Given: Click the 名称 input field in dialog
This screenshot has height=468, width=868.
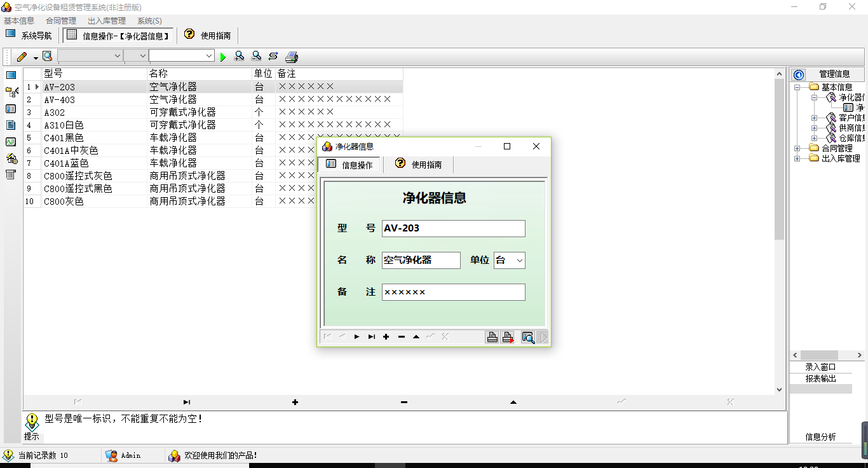Looking at the screenshot, I should tap(421, 260).
